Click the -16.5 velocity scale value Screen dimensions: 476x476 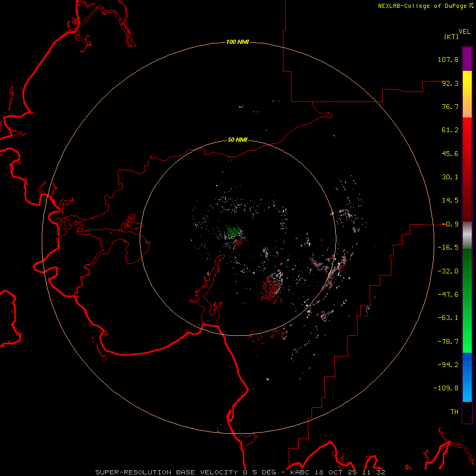[448, 248]
